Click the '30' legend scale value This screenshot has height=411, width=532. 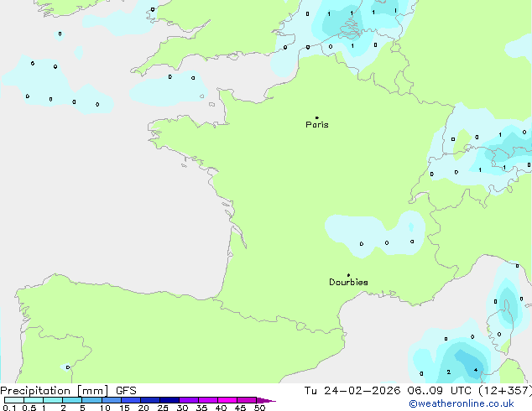(x=182, y=408)
